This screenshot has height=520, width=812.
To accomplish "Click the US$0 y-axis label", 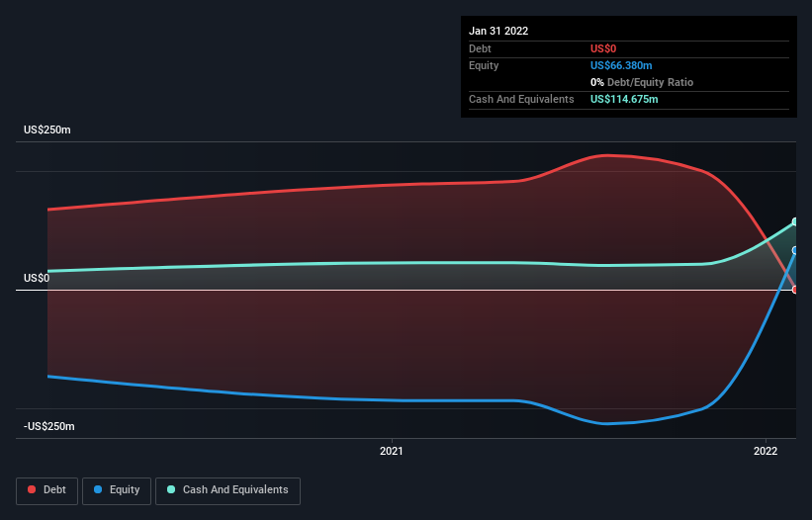I will [37, 279].
